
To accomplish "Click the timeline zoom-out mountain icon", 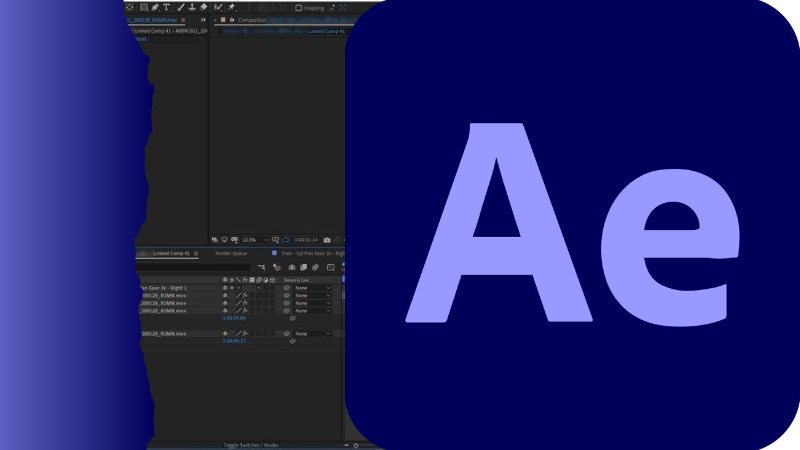I will [x=346, y=445].
